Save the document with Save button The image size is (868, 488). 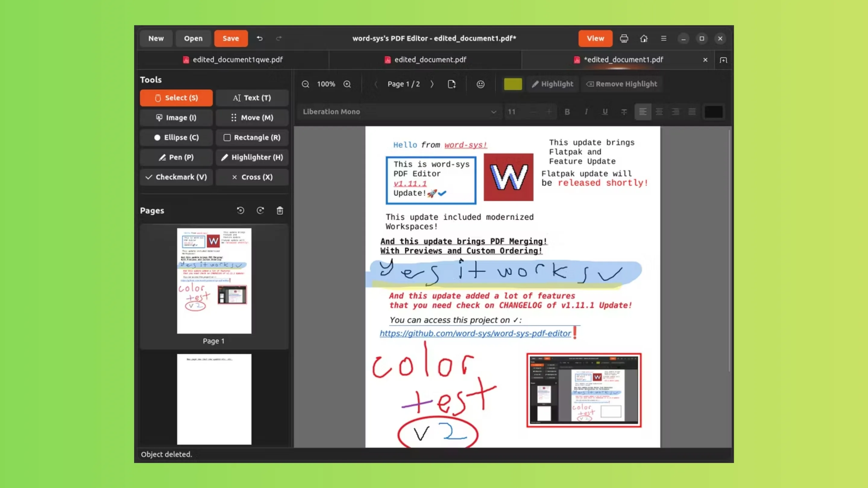[231, 38]
